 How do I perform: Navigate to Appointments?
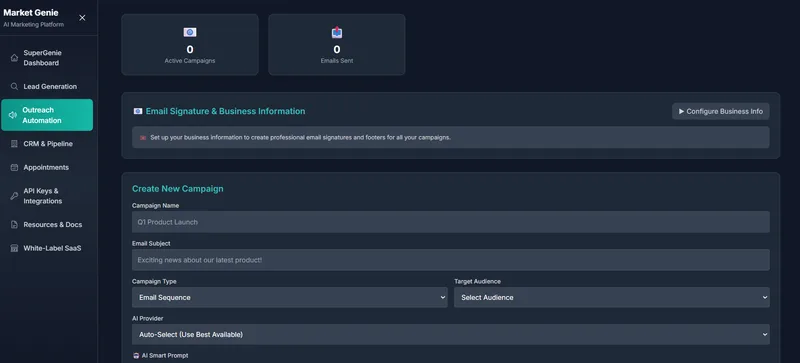(47, 167)
